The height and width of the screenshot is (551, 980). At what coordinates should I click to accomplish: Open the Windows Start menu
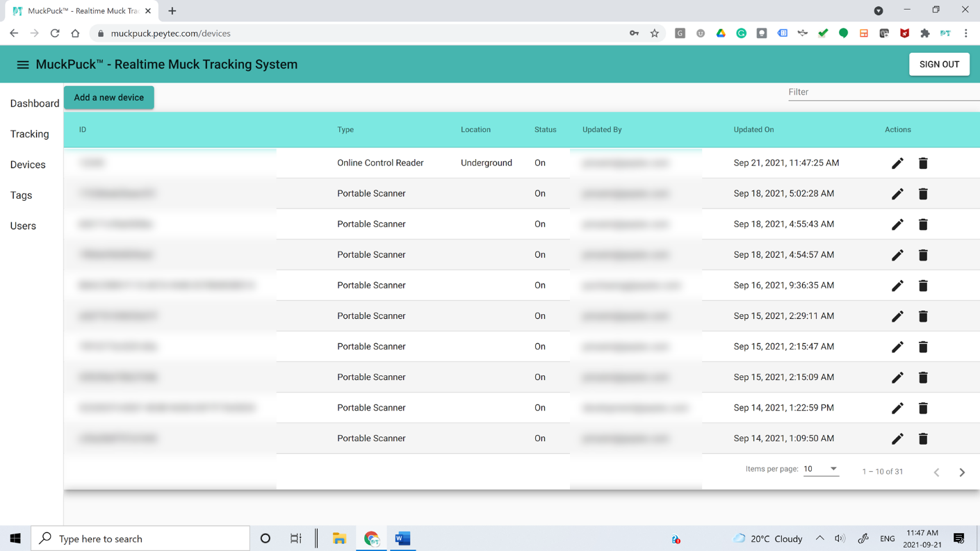[15, 538]
